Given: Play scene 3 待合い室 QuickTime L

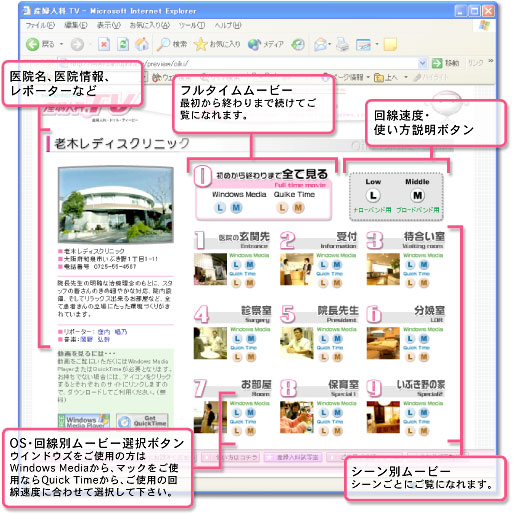Looking at the screenshot, I should tap(410, 283).
